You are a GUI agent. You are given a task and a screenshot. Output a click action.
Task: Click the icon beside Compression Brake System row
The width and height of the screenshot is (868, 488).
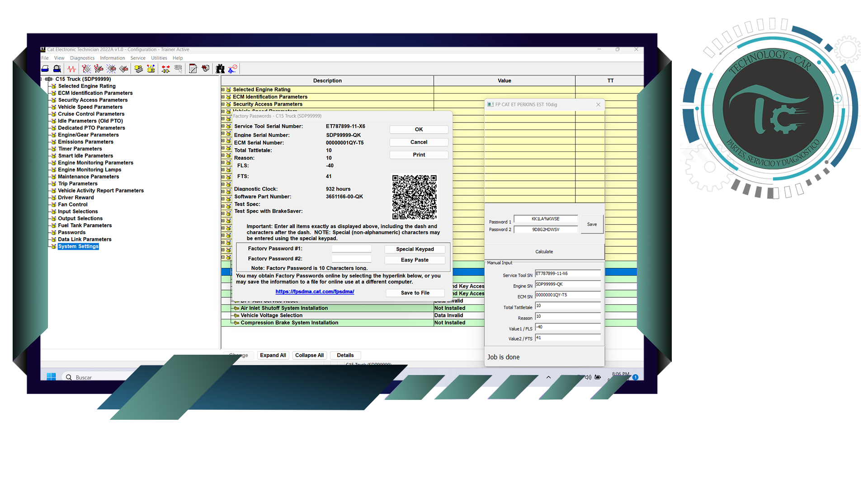pos(236,323)
